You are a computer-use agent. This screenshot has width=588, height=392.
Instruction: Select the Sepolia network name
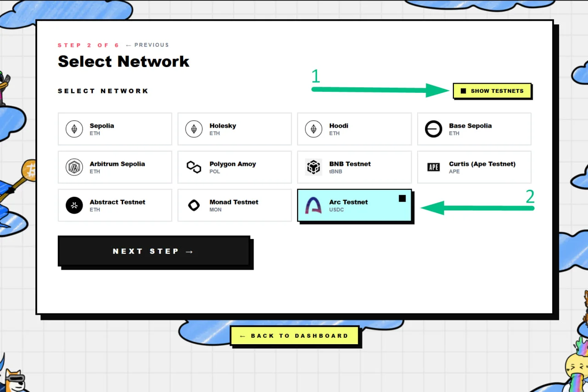[102, 125]
